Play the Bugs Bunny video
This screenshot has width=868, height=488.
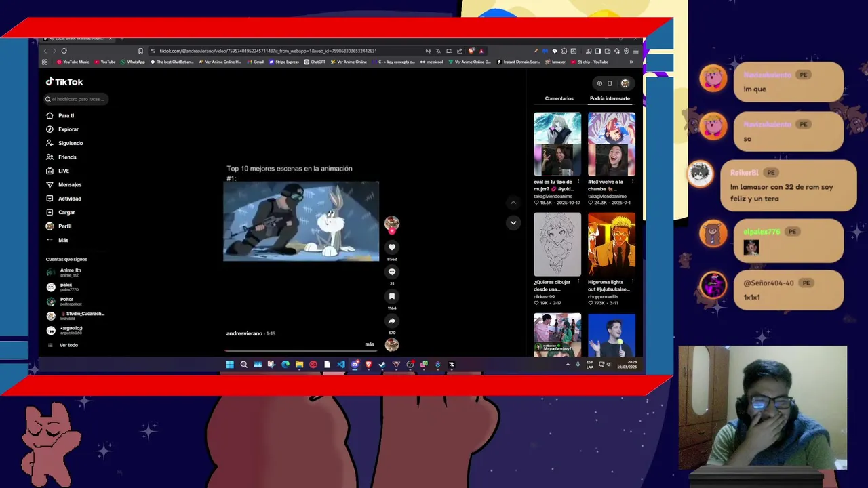click(301, 221)
